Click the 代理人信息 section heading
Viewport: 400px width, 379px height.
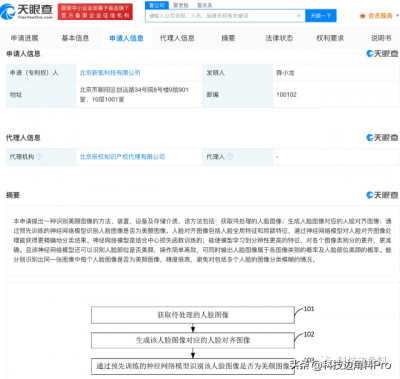click(23, 138)
